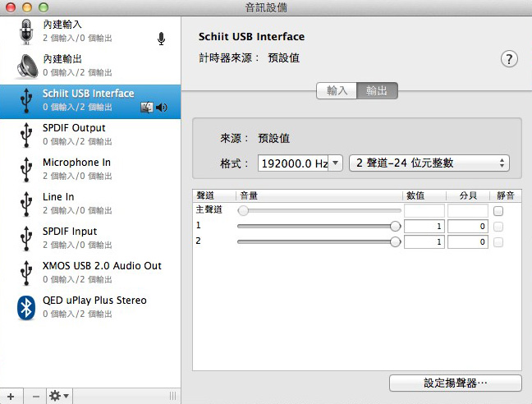Switch to the 輸出 tab

pyautogui.click(x=377, y=90)
